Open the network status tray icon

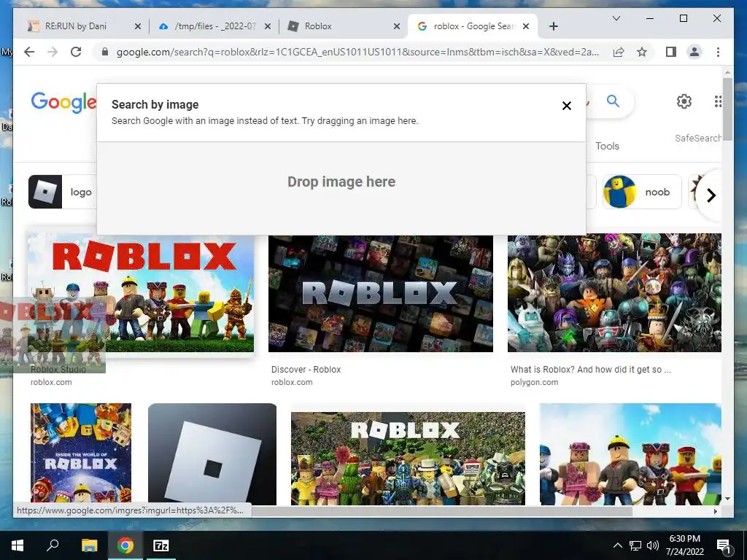click(635, 545)
